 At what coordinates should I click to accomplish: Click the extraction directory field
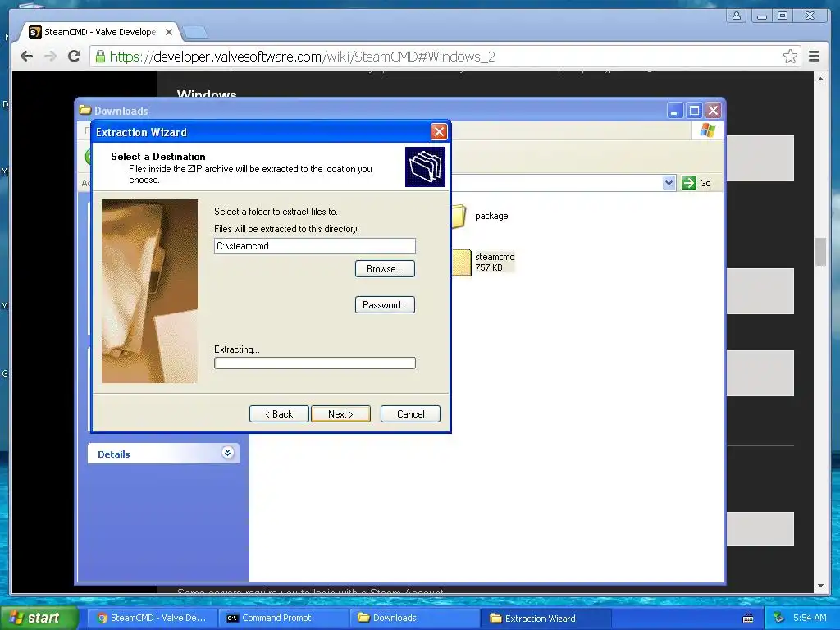click(x=314, y=246)
